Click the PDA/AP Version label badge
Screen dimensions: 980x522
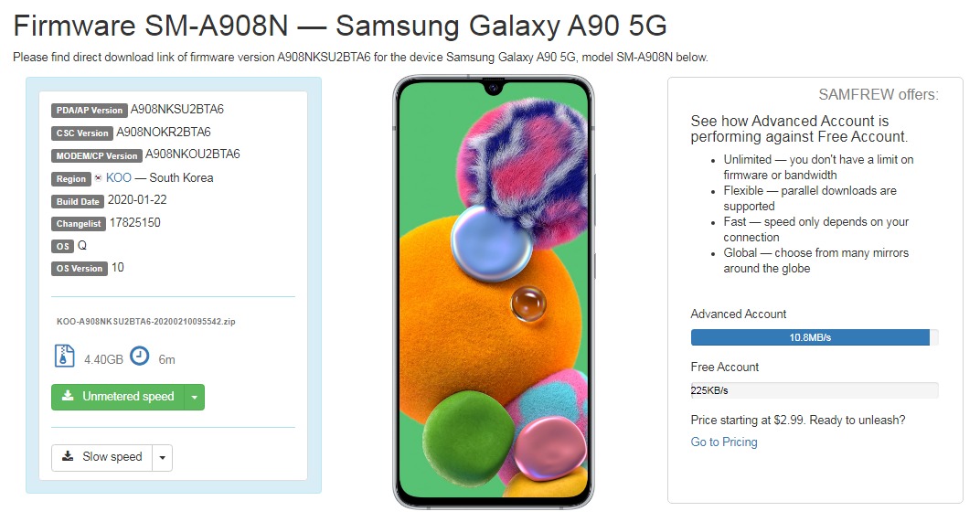(89, 111)
